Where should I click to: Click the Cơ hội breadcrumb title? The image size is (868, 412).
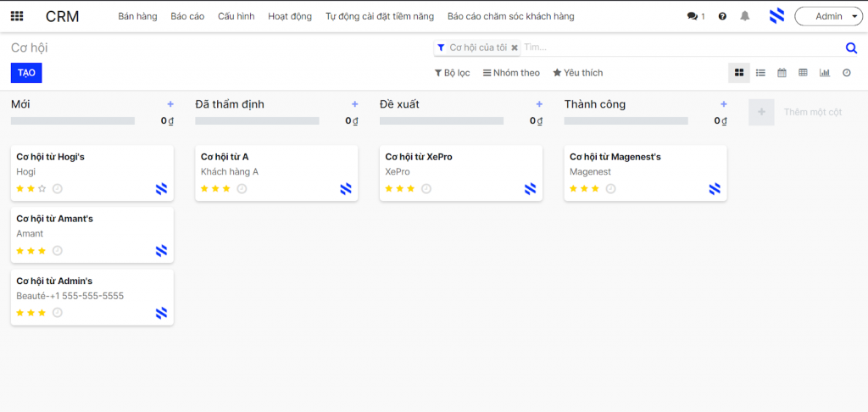click(30, 48)
